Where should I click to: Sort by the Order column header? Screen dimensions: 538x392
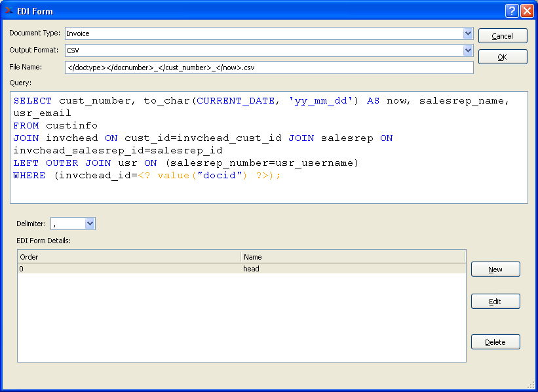(128, 257)
